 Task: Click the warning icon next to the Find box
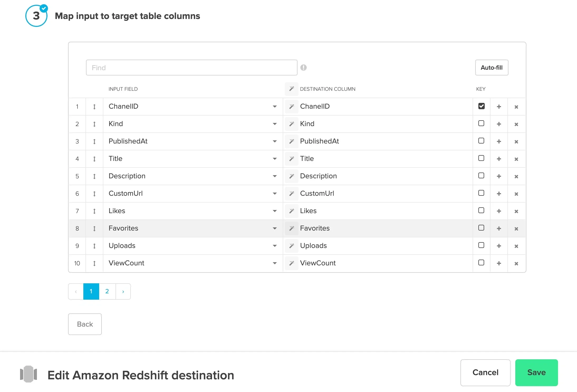(304, 68)
